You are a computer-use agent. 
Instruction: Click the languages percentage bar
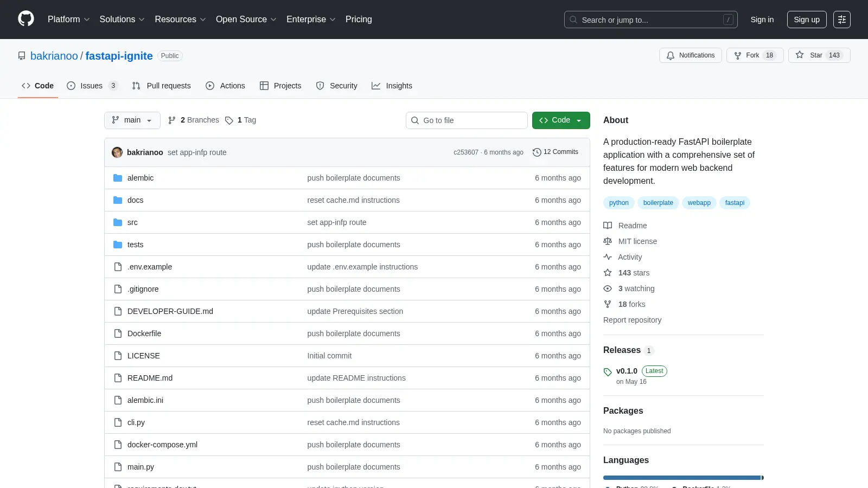(684, 478)
